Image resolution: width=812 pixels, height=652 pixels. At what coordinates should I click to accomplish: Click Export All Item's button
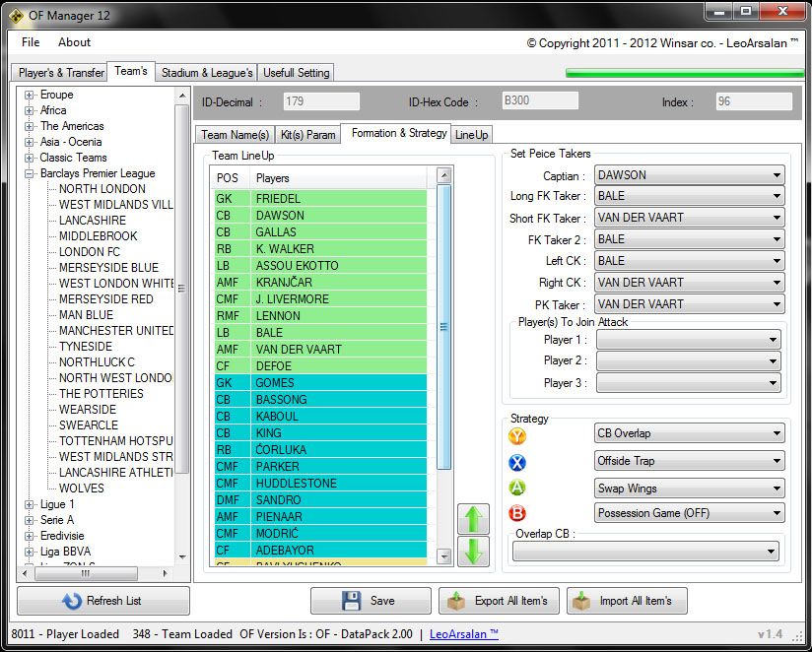click(x=499, y=601)
